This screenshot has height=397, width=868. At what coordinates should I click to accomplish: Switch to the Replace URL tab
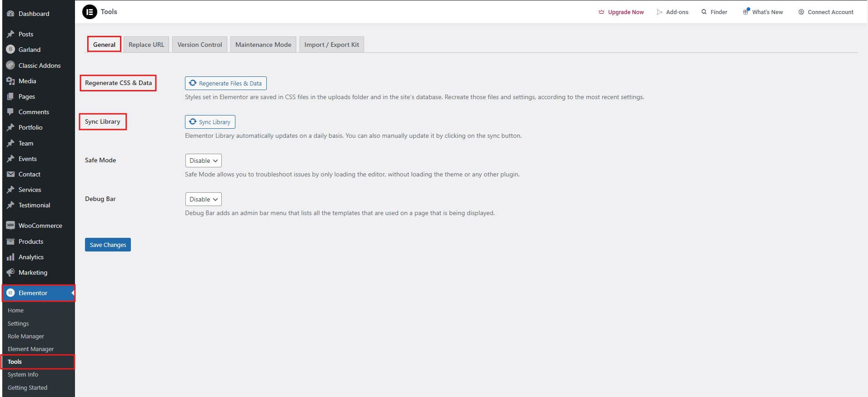tap(146, 45)
